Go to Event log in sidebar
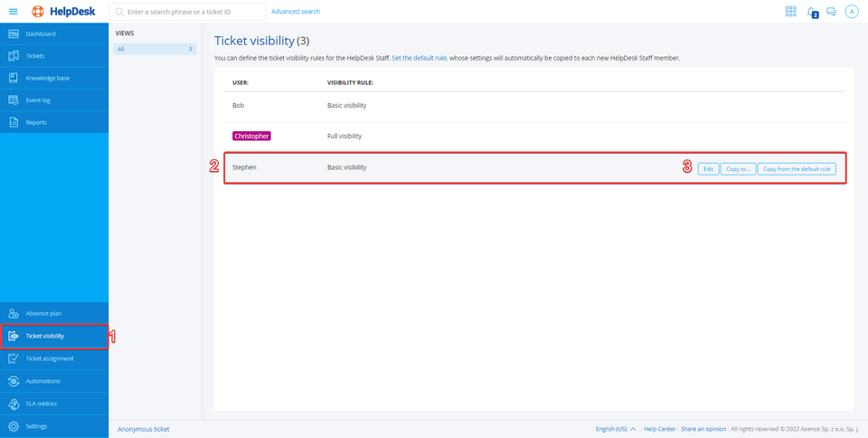The image size is (868, 438). (38, 100)
